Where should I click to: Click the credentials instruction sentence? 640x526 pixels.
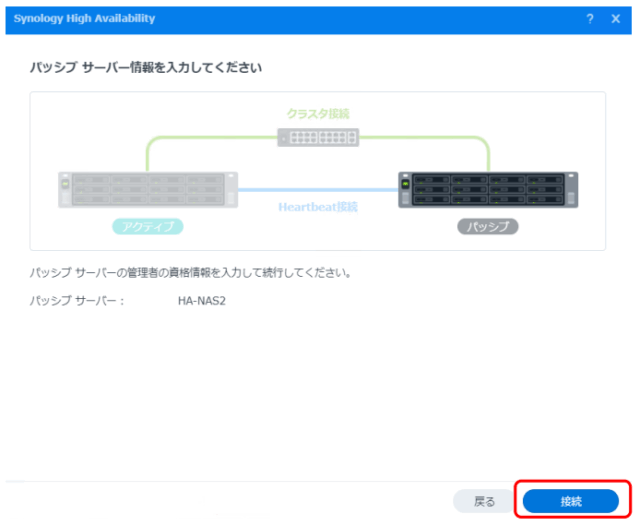(x=190, y=272)
